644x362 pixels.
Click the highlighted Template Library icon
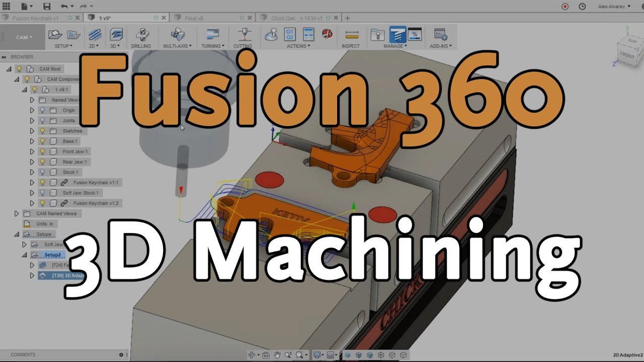[398, 34]
